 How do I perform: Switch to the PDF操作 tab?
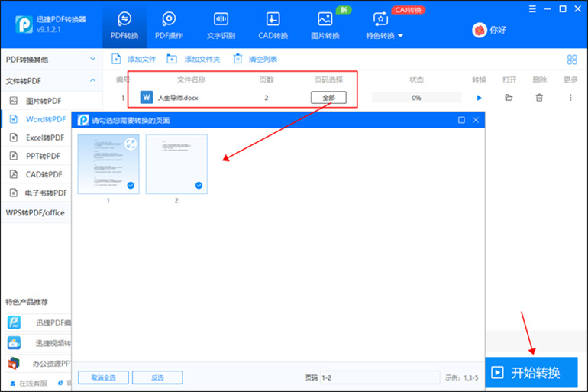coord(169,25)
